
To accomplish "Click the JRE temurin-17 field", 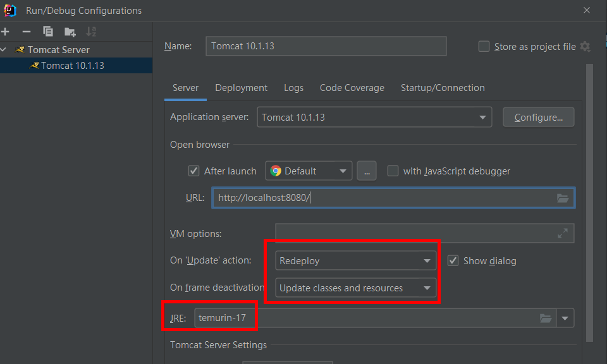I will click(x=375, y=318).
